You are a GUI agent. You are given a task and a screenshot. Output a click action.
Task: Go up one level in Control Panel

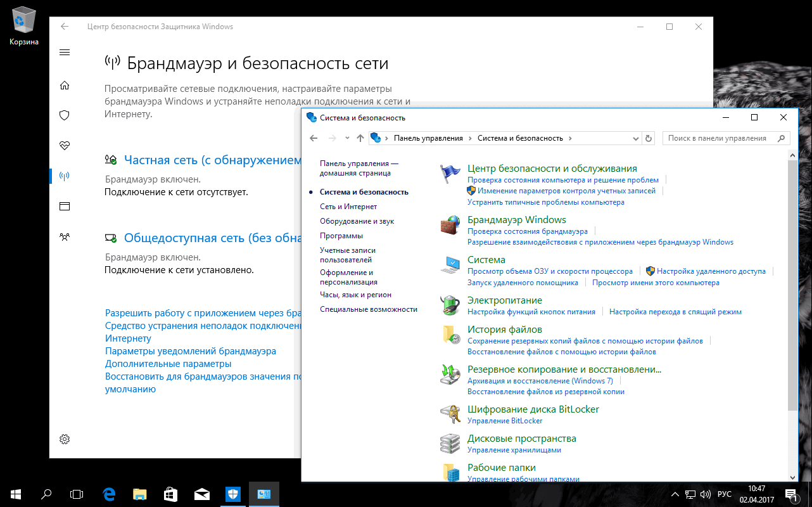[x=360, y=138]
